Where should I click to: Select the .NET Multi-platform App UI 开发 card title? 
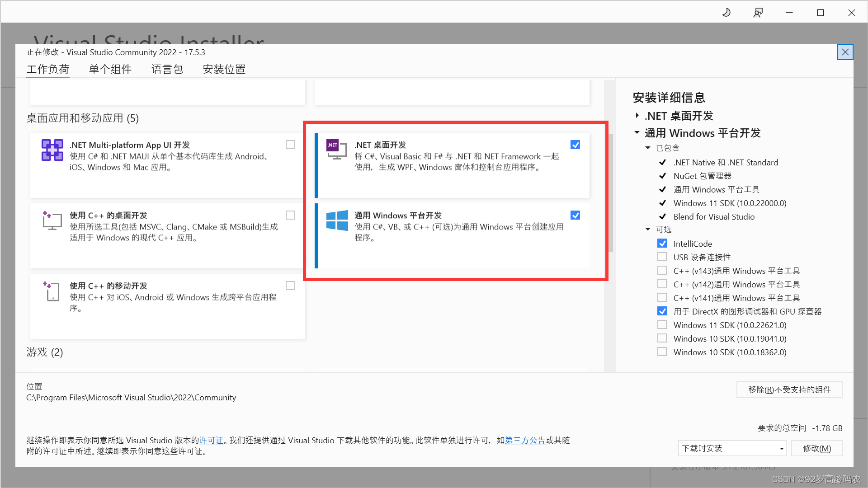pyautogui.click(x=130, y=145)
